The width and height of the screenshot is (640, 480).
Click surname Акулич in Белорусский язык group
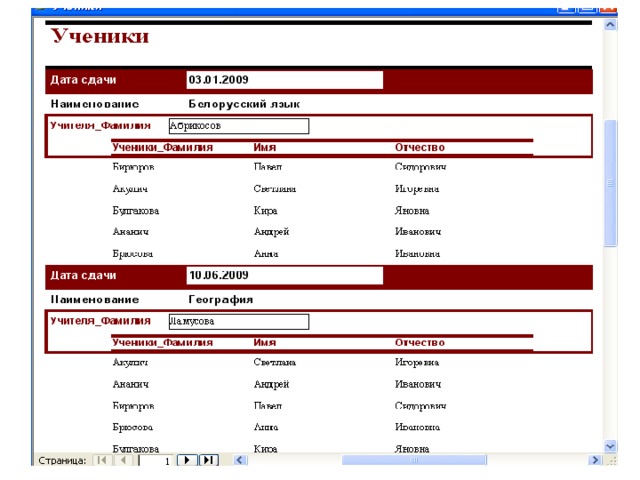pyautogui.click(x=130, y=189)
